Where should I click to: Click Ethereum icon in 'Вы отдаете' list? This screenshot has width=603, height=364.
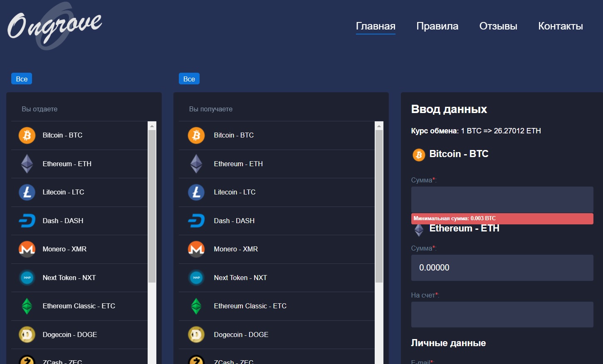point(27,164)
